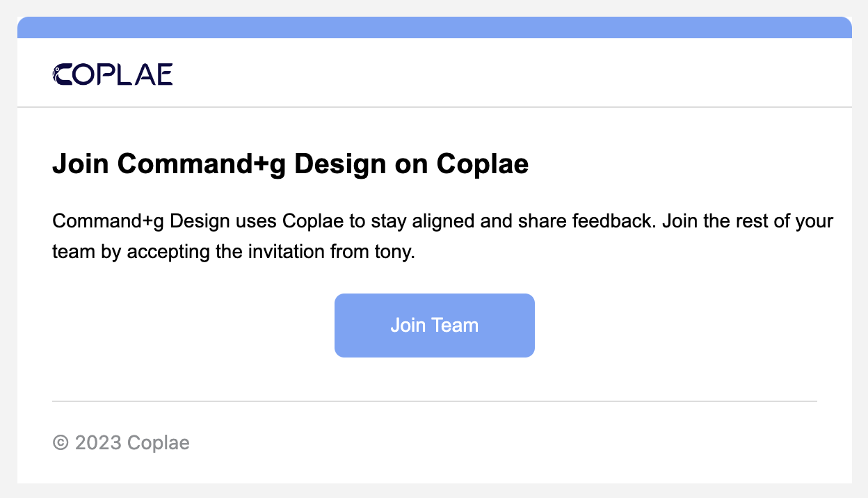Click the © 2023 Coplae footer text
Viewport: 868px width, 498px height.
pyautogui.click(x=121, y=442)
